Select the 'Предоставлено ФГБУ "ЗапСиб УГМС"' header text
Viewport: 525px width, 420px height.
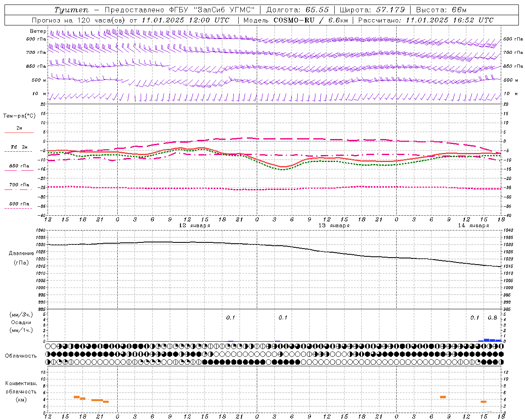[x=180, y=10]
